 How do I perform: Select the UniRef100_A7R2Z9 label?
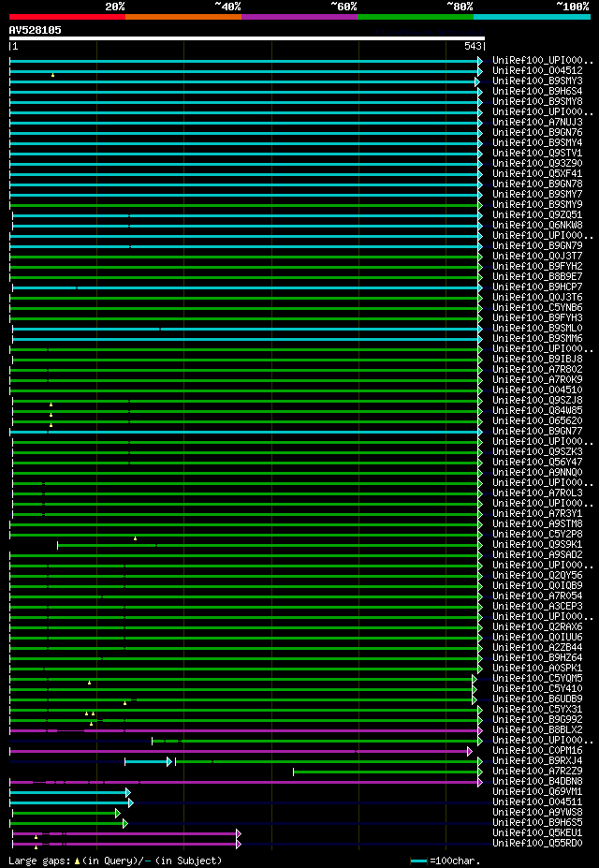click(x=537, y=772)
